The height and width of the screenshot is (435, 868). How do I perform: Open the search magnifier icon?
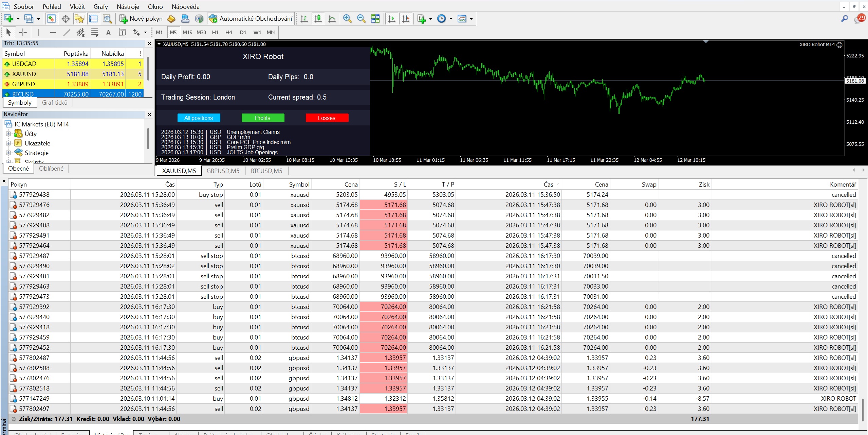pyautogui.click(x=845, y=19)
